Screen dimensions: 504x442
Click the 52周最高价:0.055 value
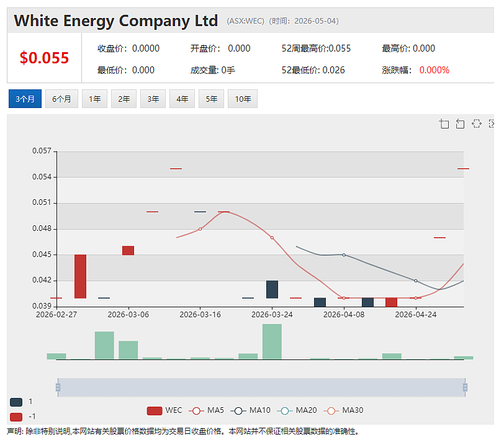(317, 48)
